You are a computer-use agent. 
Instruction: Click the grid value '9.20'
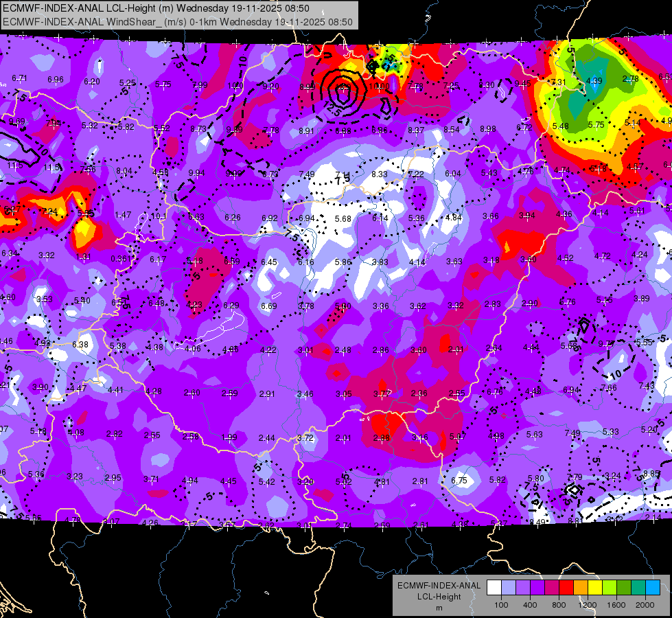[271, 87]
